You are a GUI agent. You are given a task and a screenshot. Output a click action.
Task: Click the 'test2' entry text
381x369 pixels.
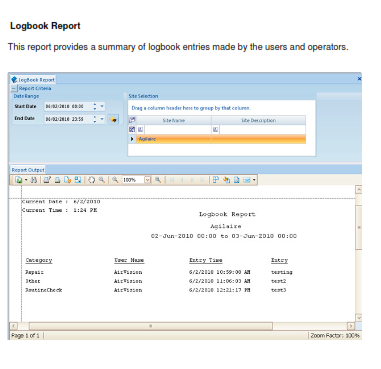pyautogui.click(x=279, y=281)
